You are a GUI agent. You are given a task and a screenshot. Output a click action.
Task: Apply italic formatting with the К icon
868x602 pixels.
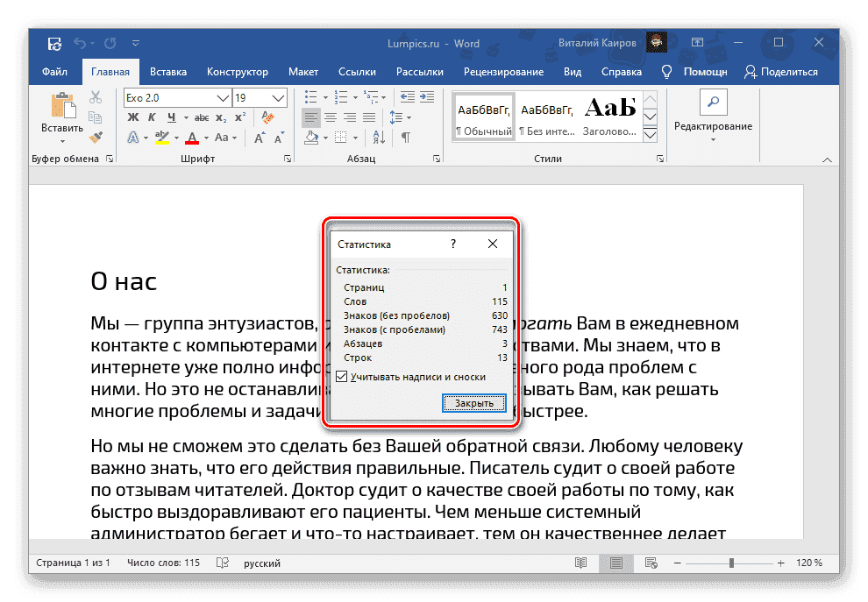[152, 117]
